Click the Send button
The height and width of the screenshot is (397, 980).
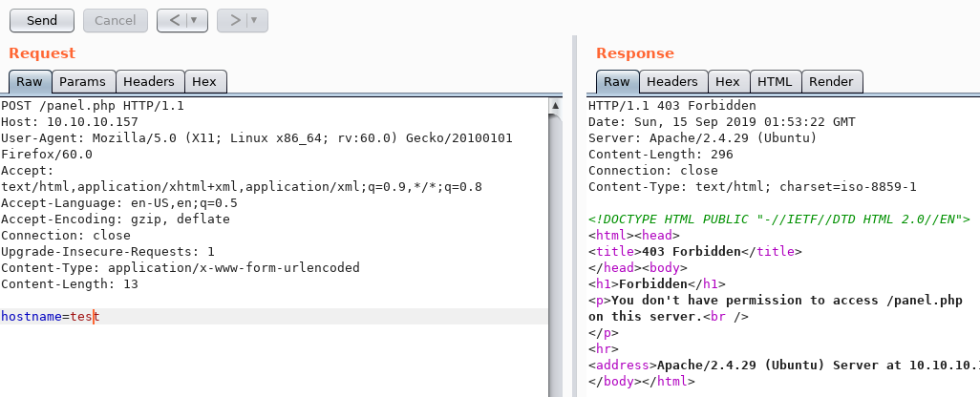(42, 20)
